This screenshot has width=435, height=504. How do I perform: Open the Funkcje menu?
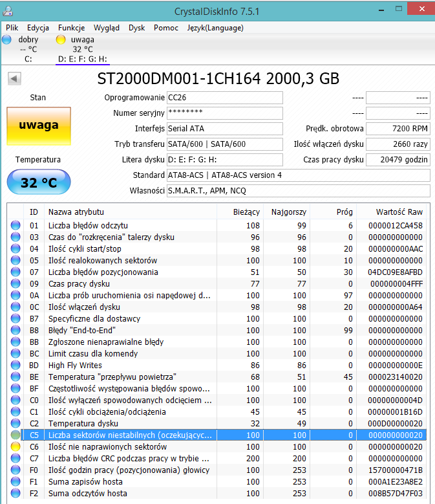(71, 28)
